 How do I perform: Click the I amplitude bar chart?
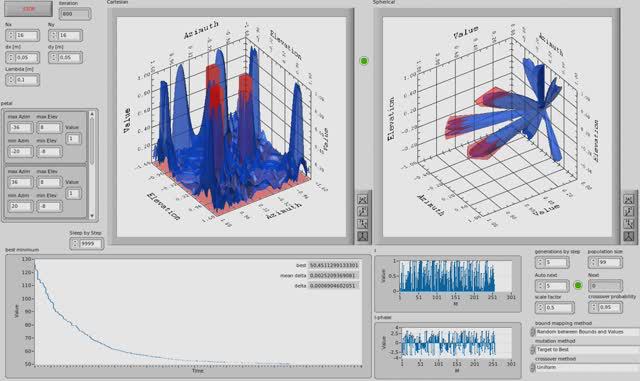coord(456,276)
